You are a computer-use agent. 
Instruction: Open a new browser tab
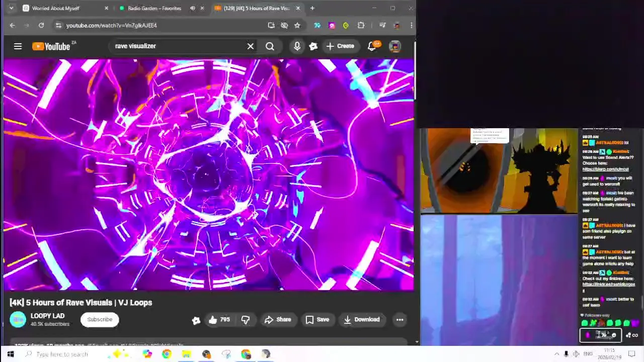tap(312, 8)
